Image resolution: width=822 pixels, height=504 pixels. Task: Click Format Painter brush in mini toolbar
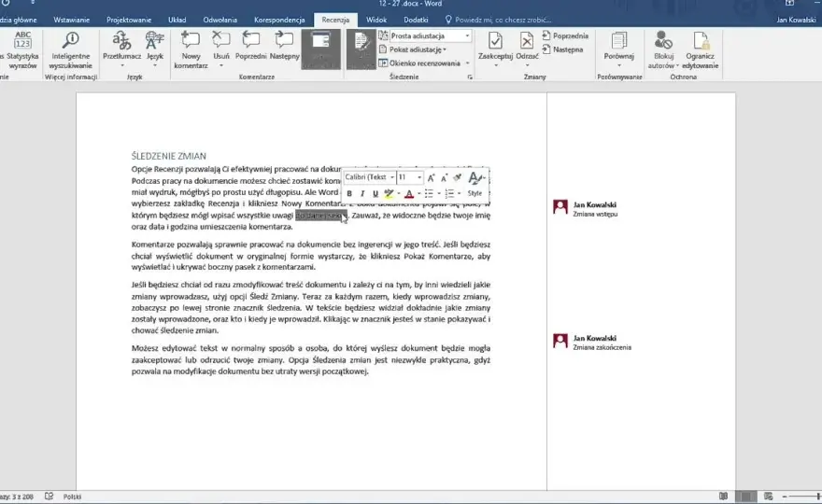457,177
